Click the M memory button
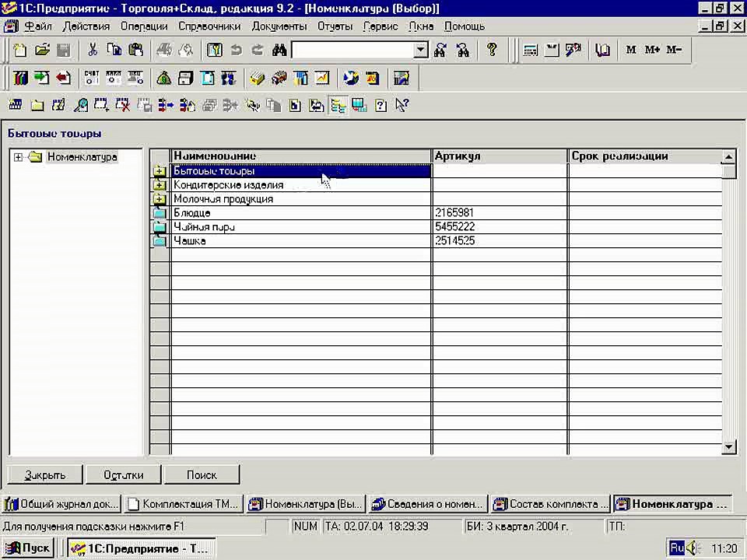The image size is (747, 560). tap(631, 50)
